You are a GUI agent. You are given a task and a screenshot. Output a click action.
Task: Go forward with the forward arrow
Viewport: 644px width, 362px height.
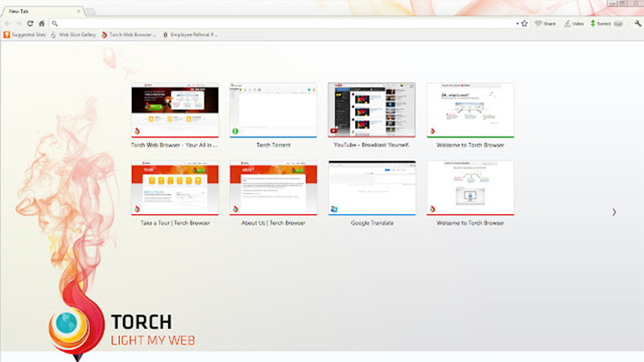pyautogui.click(x=19, y=23)
